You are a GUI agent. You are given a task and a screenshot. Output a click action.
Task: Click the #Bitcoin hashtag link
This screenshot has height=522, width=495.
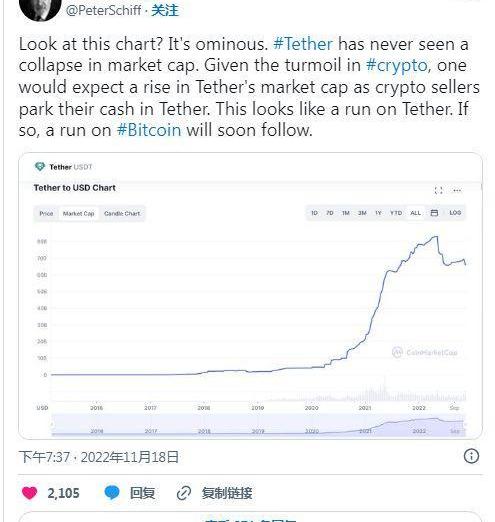149,130
